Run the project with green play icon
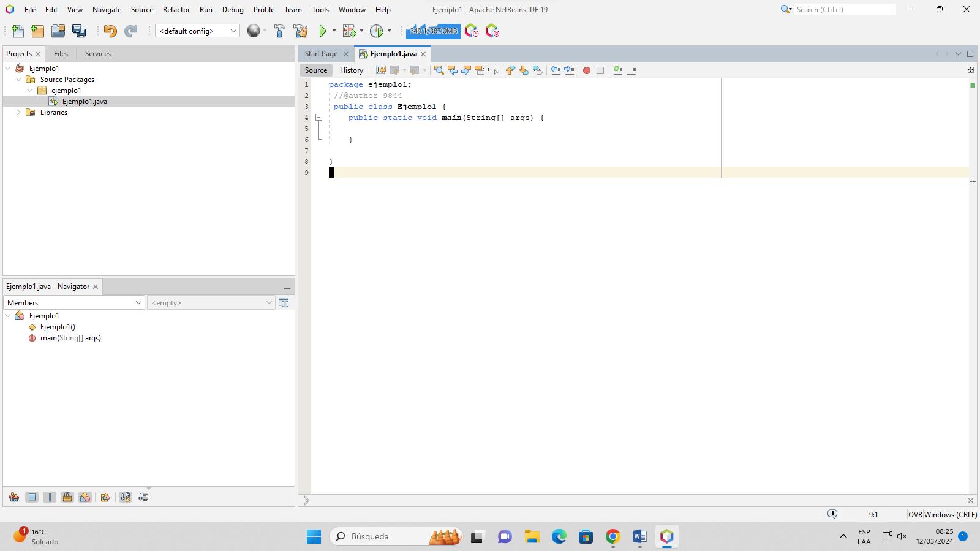 coord(323,31)
